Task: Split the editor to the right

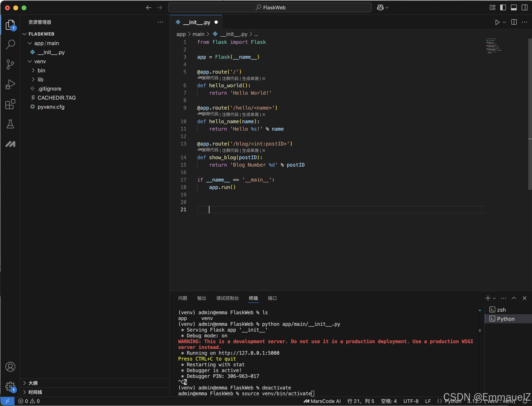Action: 514,22
